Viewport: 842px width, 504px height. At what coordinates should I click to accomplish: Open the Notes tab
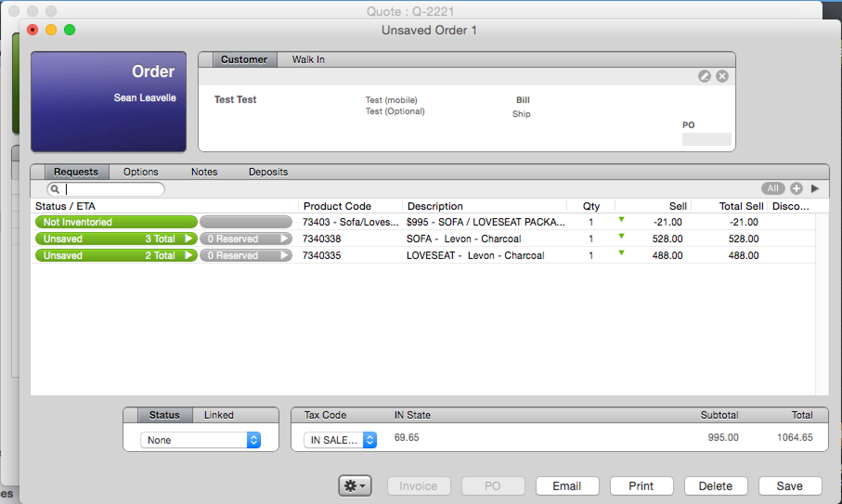(x=204, y=172)
